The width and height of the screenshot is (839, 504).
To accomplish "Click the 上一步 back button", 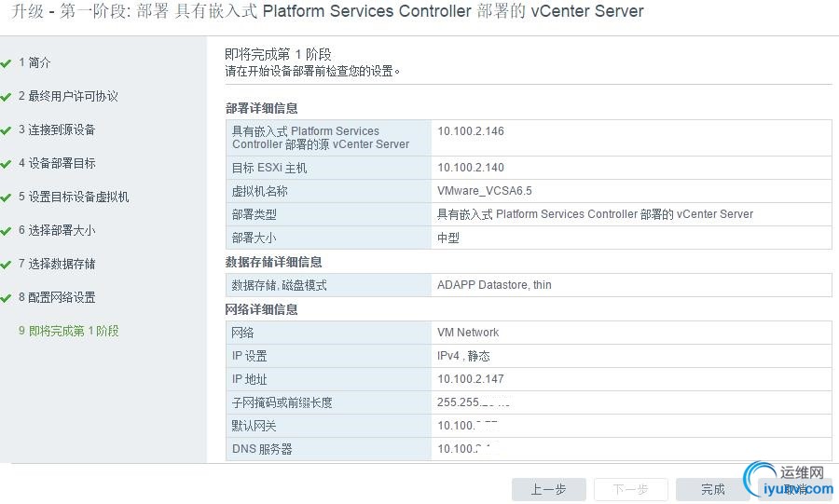I will (548, 490).
